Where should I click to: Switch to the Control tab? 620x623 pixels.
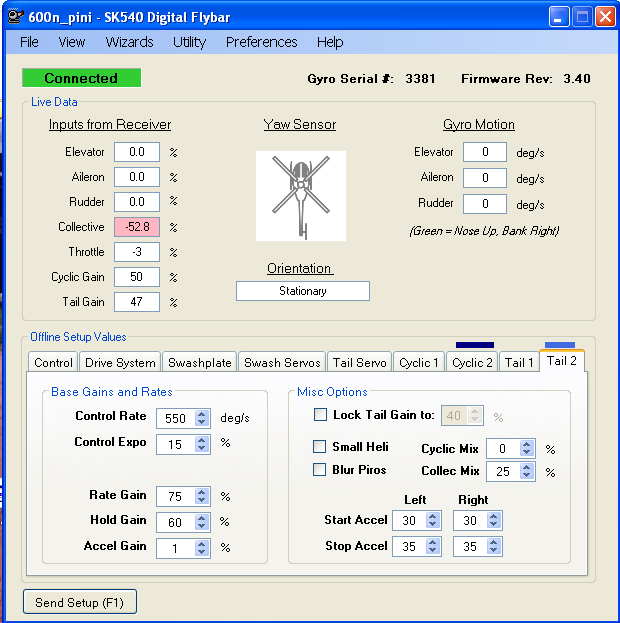(53, 362)
